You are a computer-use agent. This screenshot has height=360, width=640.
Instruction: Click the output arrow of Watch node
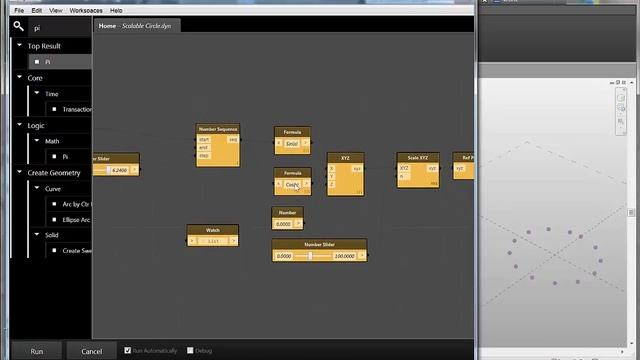(x=233, y=241)
